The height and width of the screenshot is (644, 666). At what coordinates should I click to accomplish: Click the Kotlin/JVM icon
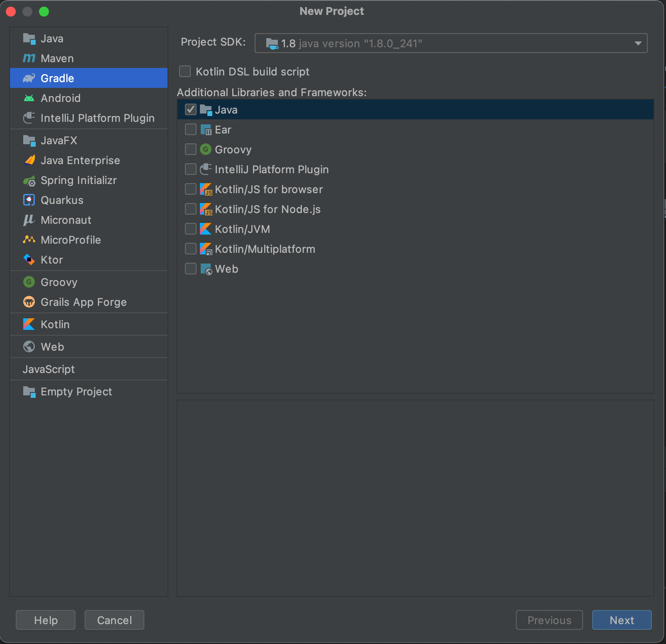[206, 229]
